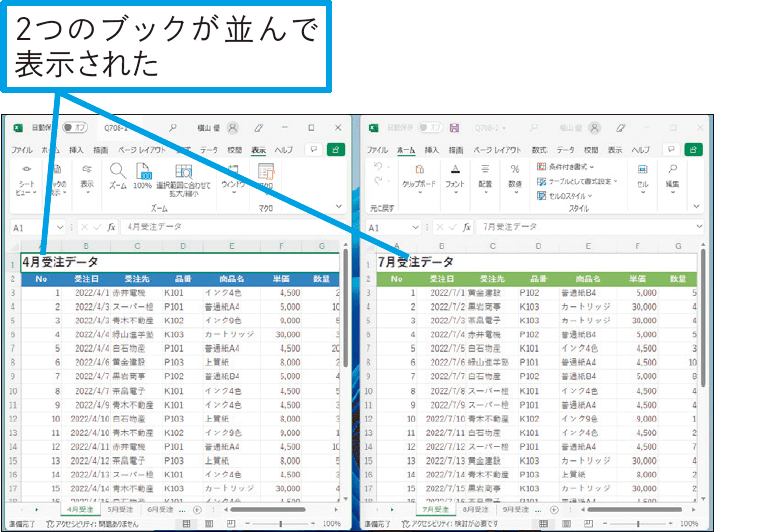Open comments button in left window
The height and width of the screenshot is (532, 783).
(314, 149)
